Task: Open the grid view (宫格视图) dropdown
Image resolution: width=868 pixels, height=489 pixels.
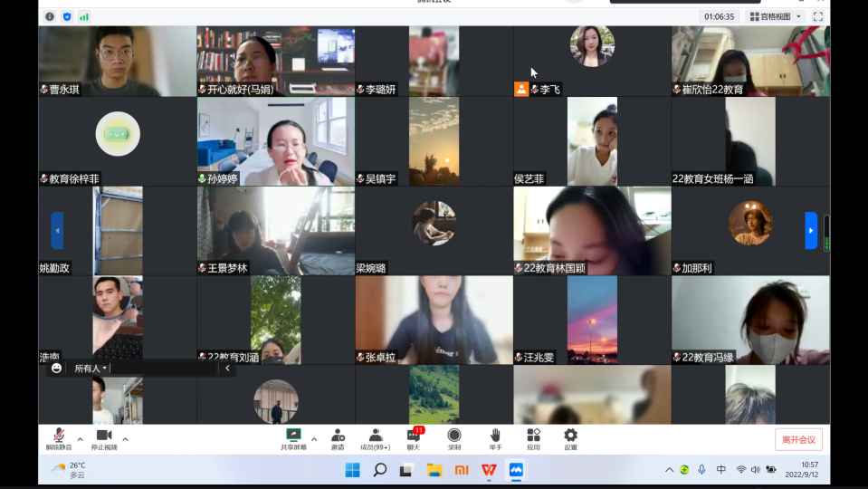Action: 776,16
